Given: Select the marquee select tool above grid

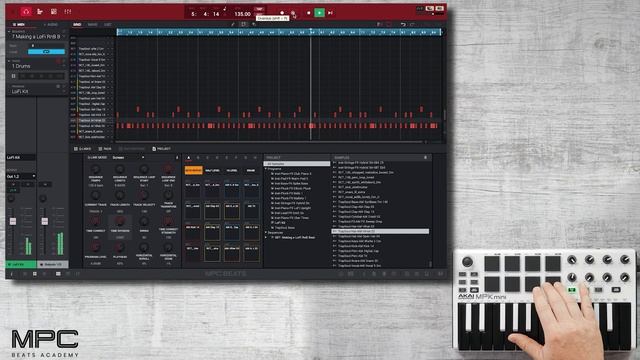Looking at the screenshot, I should click(243, 24).
